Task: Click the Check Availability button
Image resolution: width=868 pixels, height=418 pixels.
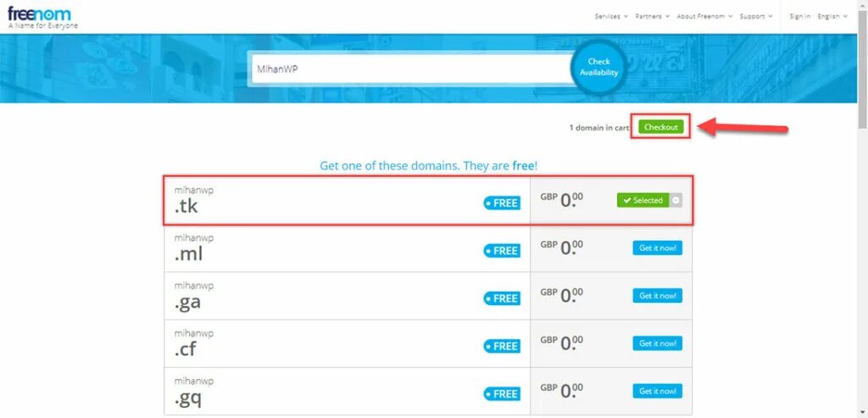Action: coord(598,68)
